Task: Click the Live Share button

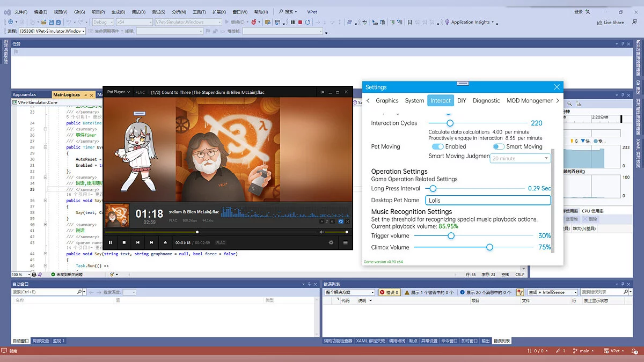Action: 611,22
